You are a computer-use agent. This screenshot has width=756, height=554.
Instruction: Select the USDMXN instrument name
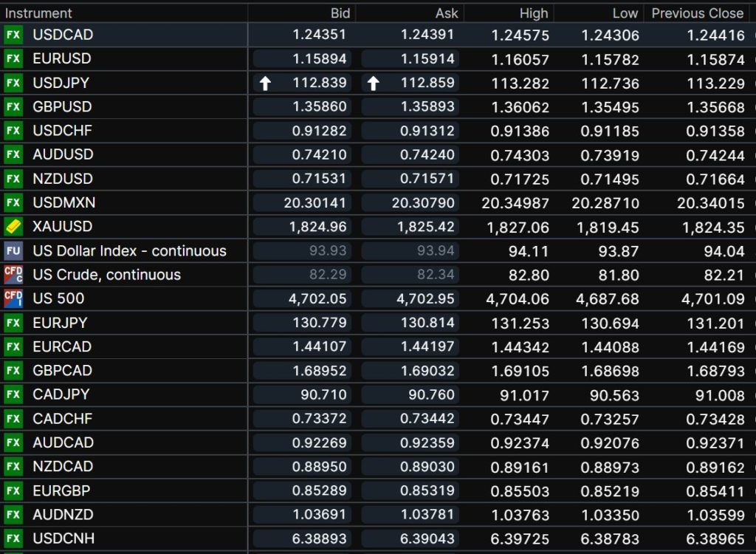click(63, 202)
